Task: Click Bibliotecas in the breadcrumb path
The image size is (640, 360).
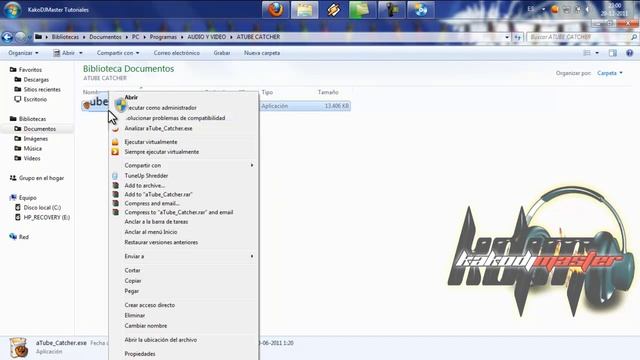Action: (x=65, y=37)
